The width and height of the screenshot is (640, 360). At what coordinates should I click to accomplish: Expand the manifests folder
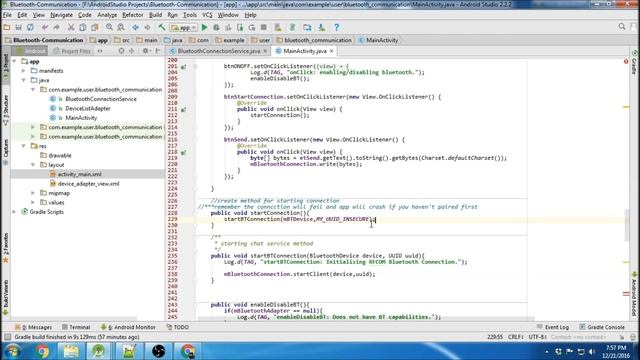[x=24, y=71]
